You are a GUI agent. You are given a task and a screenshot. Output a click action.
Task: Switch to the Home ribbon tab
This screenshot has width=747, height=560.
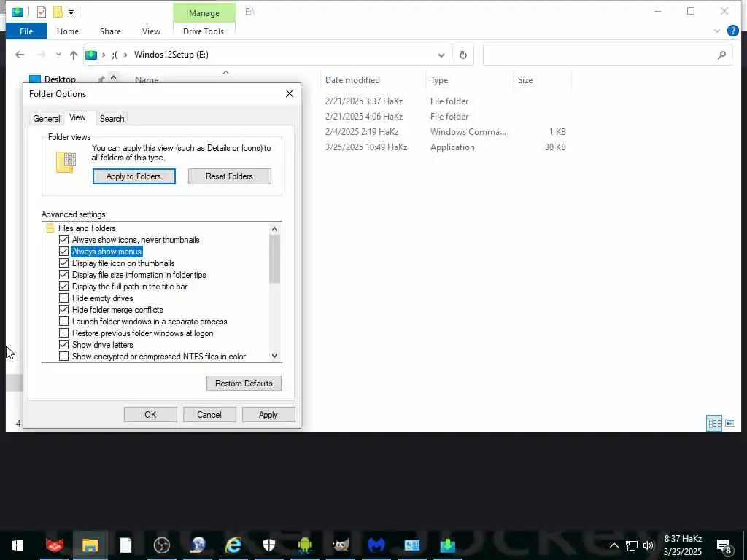click(68, 31)
